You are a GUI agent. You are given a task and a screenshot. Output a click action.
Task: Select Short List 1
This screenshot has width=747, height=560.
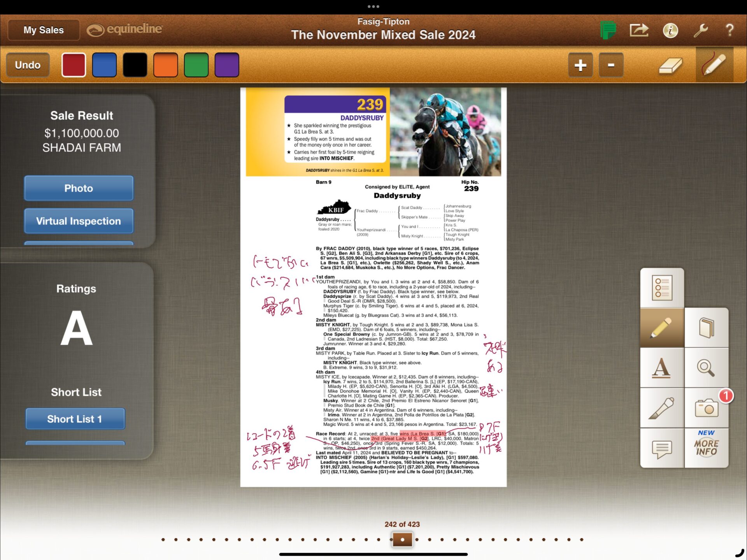point(75,419)
